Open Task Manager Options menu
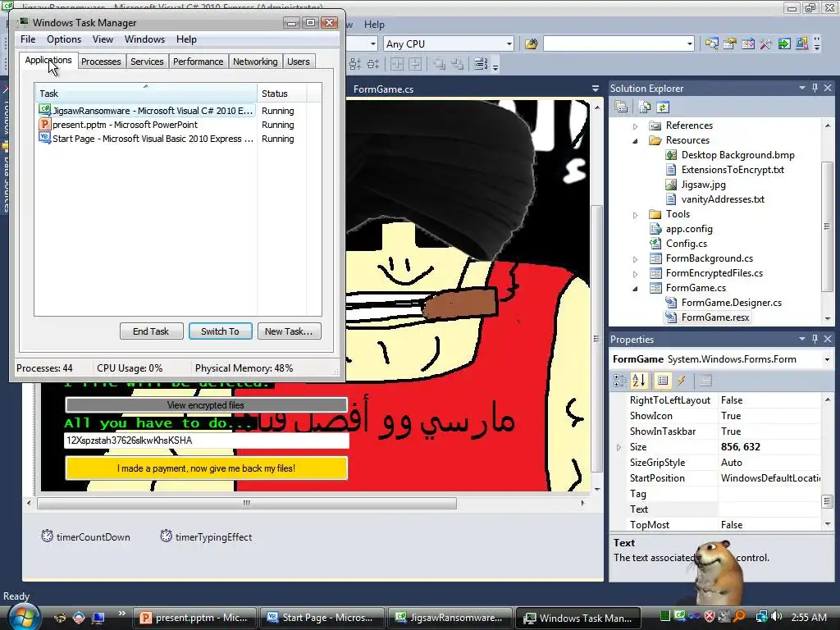 click(x=64, y=39)
